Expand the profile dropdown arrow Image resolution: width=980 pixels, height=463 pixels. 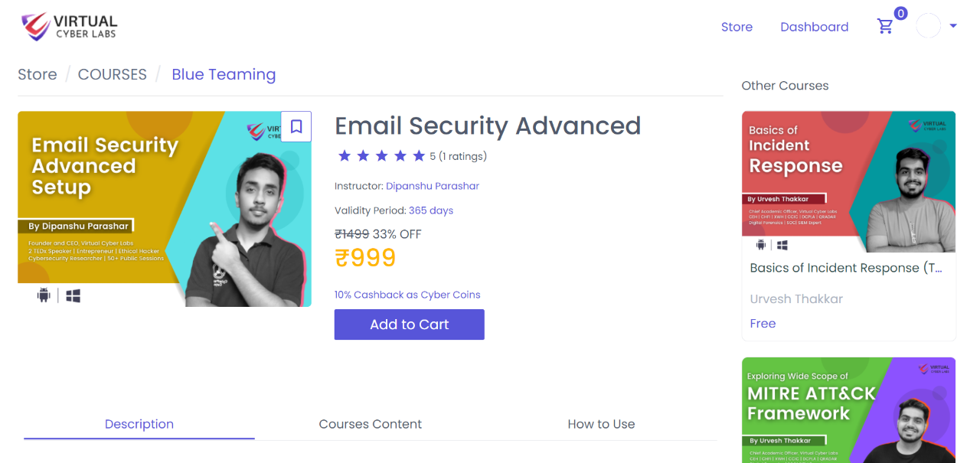click(x=953, y=26)
